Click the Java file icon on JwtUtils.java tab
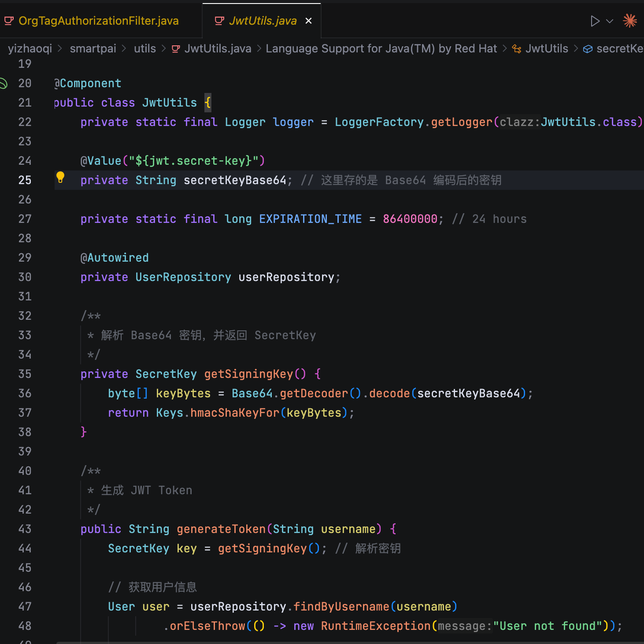Viewport: 644px width, 644px height. click(219, 21)
